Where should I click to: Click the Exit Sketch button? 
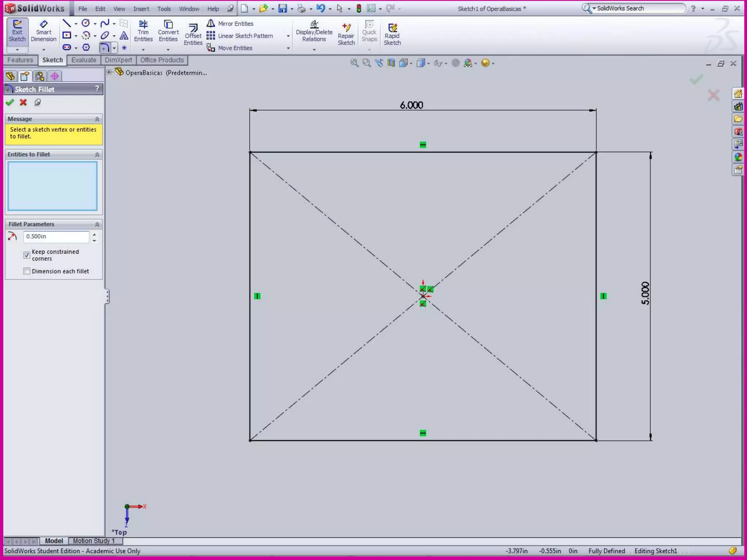coord(17,32)
